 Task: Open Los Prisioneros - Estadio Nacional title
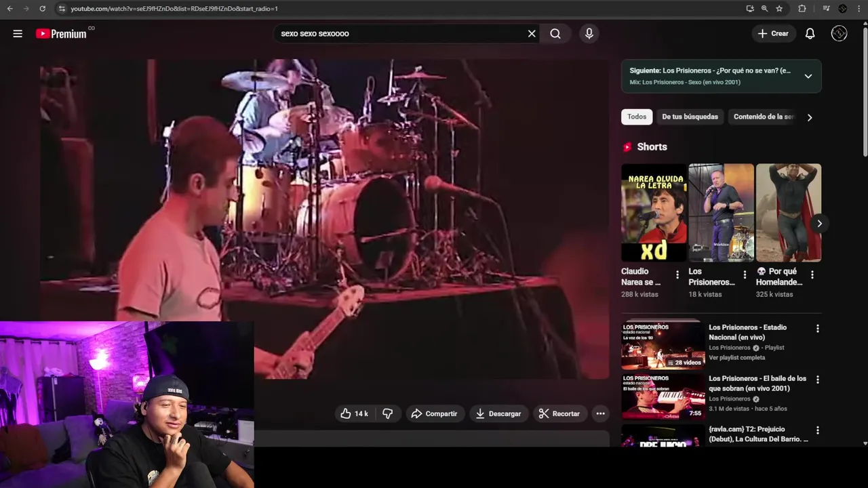click(747, 332)
